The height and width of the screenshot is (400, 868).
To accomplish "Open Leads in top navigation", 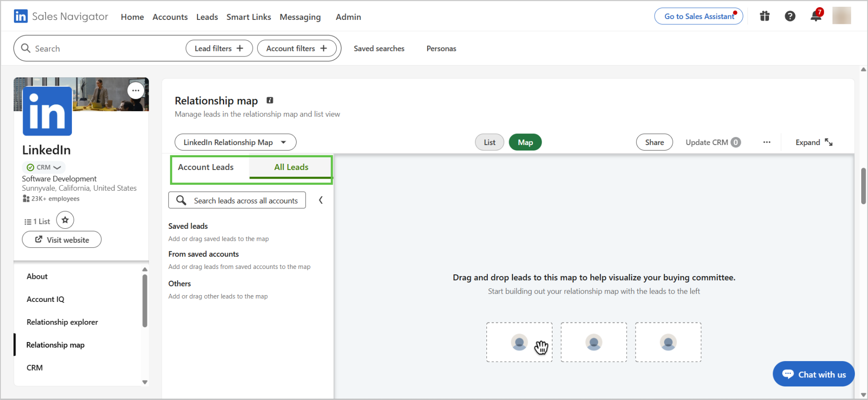I will (207, 17).
